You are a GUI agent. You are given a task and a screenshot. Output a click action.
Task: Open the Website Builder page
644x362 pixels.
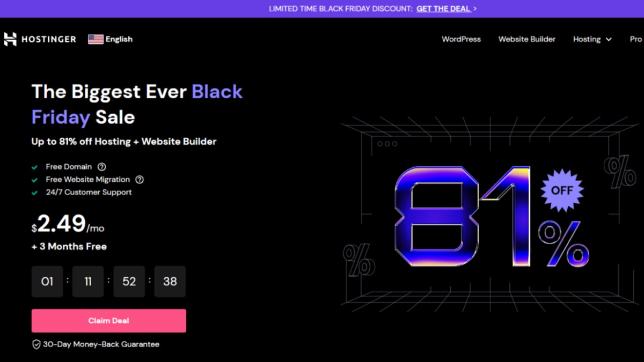[526, 39]
